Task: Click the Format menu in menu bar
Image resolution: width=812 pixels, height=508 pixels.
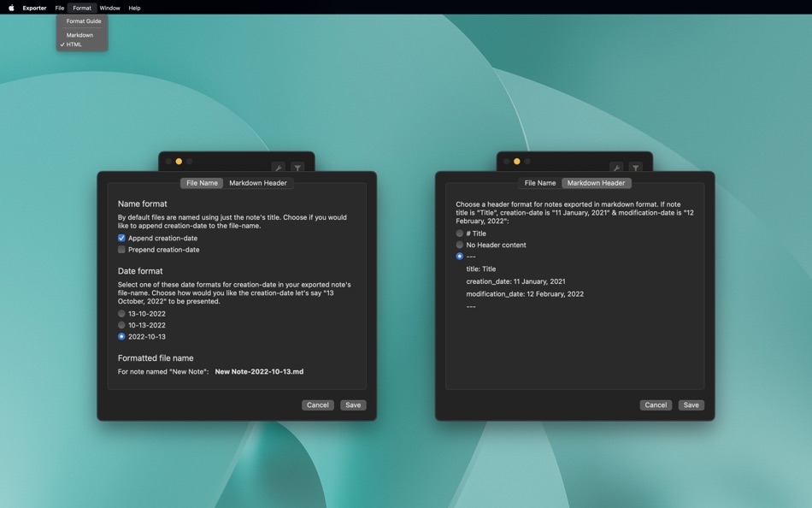Action: [x=82, y=8]
